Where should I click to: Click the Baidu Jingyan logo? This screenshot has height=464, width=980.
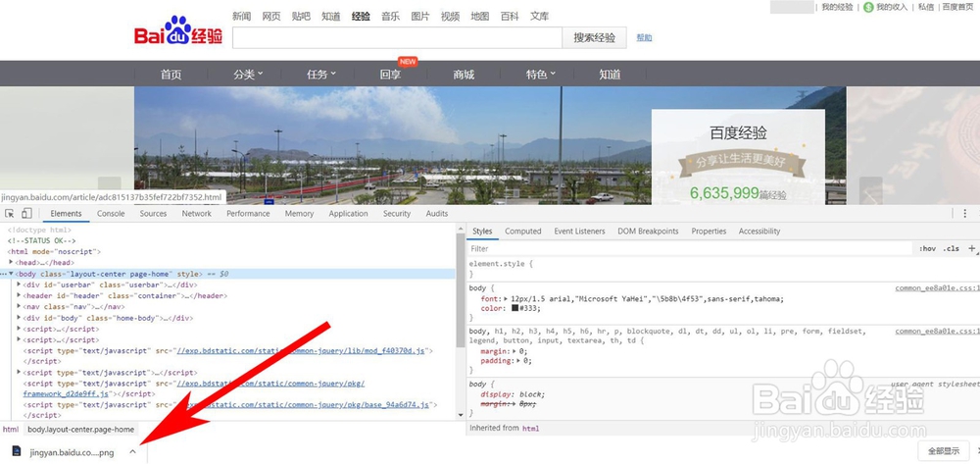coord(178,31)
